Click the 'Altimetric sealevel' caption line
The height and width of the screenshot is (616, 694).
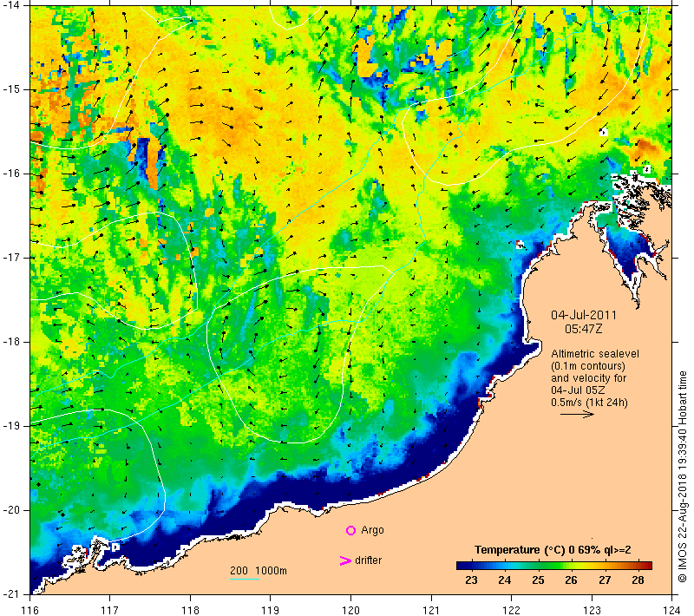pos(595,354)
